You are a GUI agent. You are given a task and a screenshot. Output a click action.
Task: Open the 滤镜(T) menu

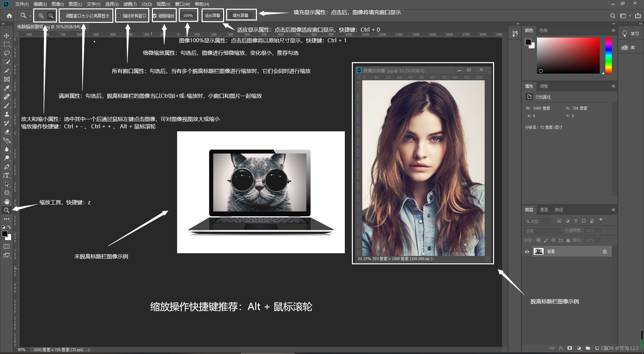tap(130, 4)
